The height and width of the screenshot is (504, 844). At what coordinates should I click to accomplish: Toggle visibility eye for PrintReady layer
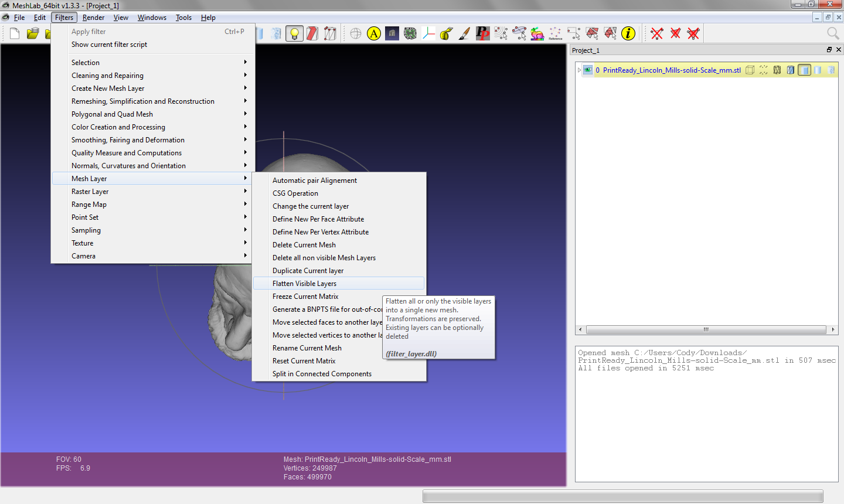click(588, 69)
